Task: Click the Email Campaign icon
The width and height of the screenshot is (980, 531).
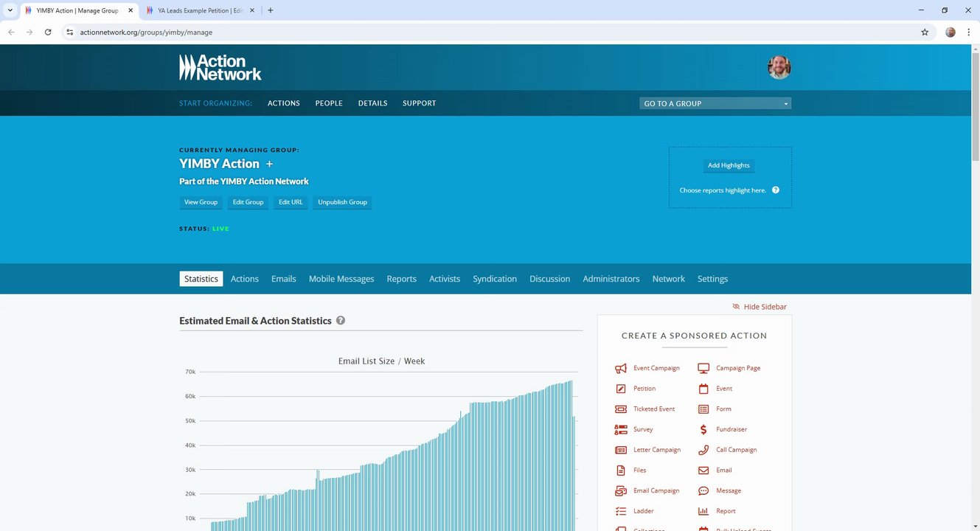Action: (x=621, y=490)
